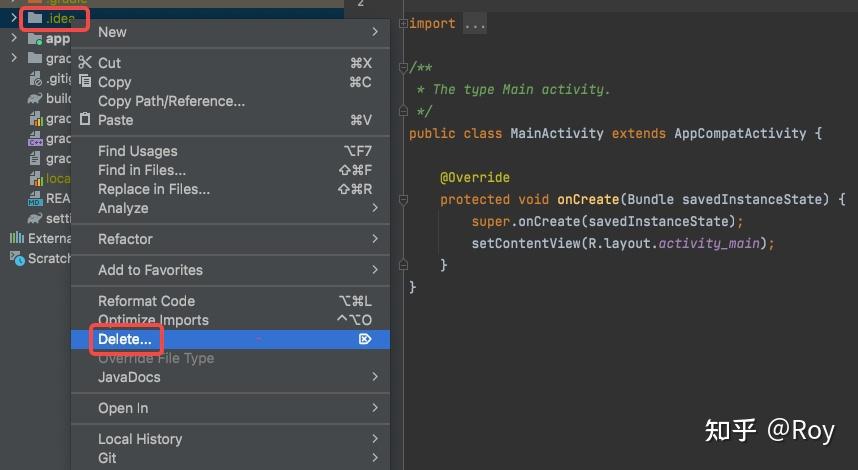This screenshot has width=858, height=470.
Task: Click the .idea folder icon
Action: point(35,18)
